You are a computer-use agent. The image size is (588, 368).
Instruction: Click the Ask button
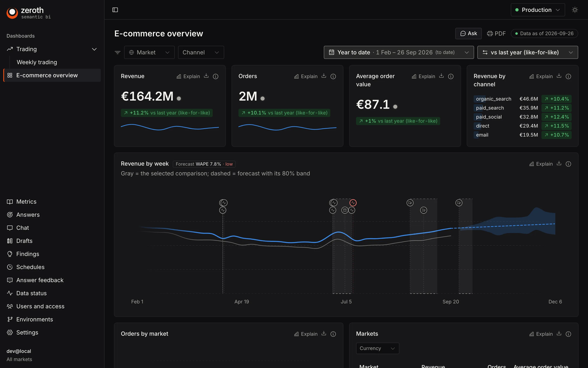pyautogui.click(x=468, y=33)
